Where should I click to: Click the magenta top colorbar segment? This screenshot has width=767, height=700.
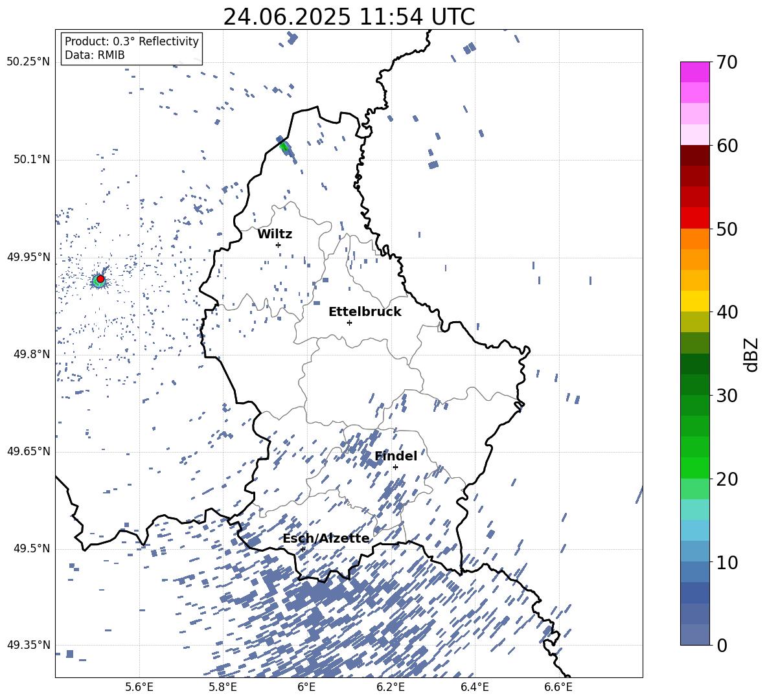tap(694, 72)
